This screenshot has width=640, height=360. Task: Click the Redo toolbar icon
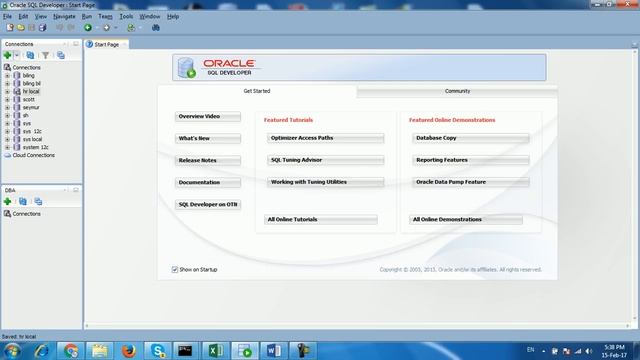click(71, 27)
